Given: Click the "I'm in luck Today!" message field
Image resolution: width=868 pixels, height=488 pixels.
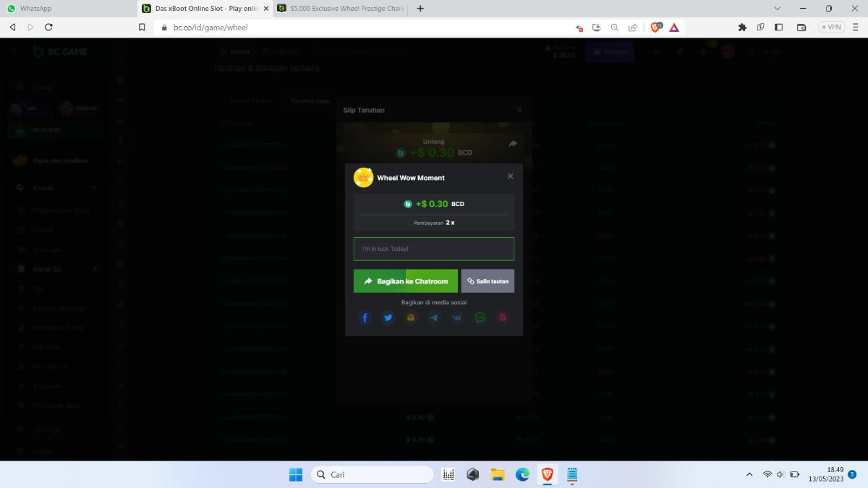Looking at the screenshot, I should [x=434, y=249].
